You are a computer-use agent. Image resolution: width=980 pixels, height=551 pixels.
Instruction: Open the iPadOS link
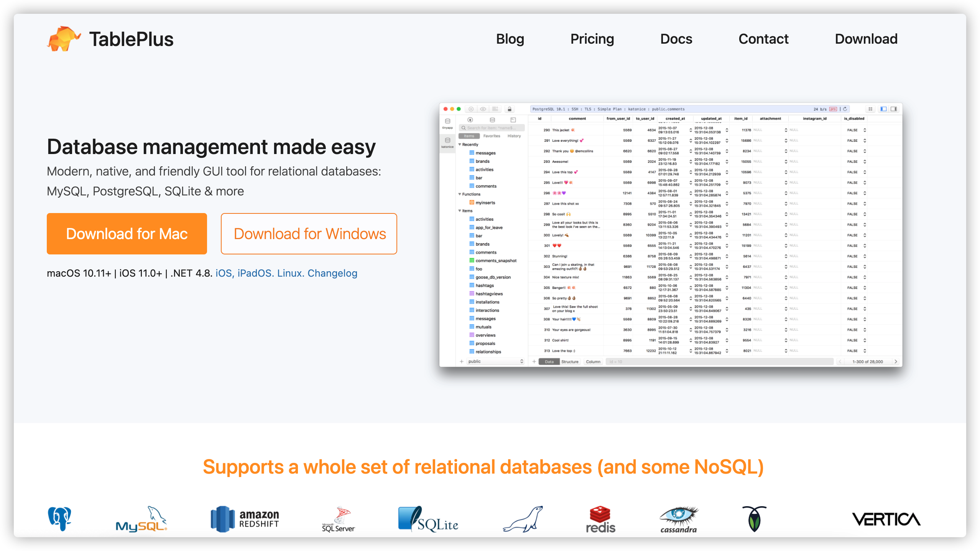click(x=255, y=273)
